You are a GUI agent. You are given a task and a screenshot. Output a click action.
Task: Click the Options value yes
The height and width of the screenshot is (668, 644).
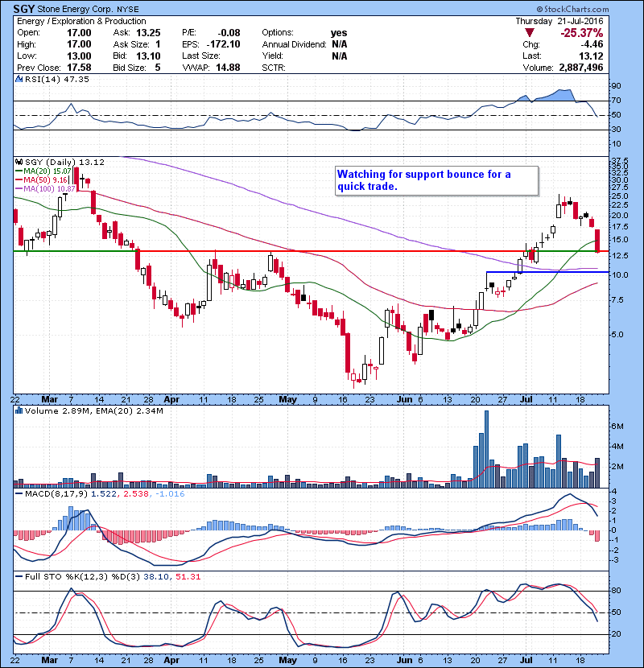pos(339,33)
